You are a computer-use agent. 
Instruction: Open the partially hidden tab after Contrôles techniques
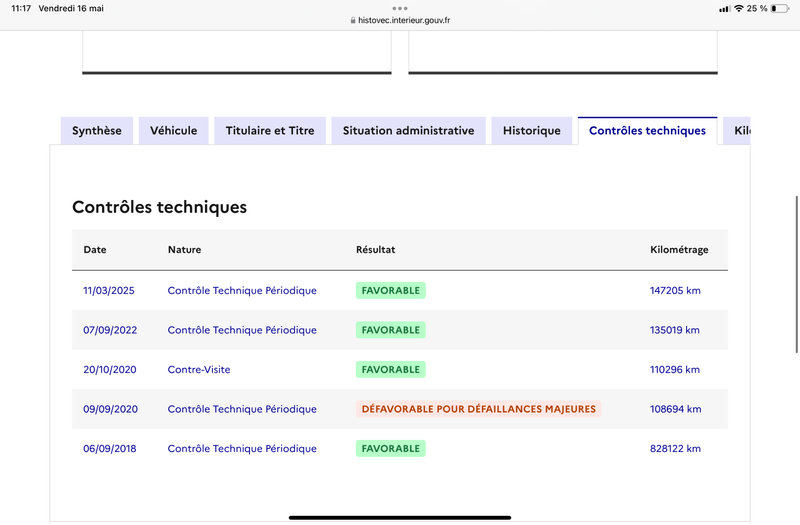point(739,131)
